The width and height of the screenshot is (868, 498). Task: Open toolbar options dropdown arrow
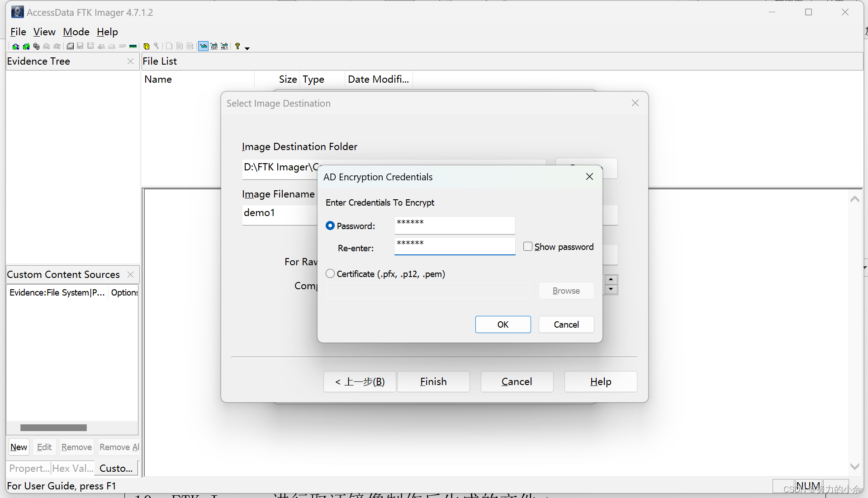click(x=247, y=48)
